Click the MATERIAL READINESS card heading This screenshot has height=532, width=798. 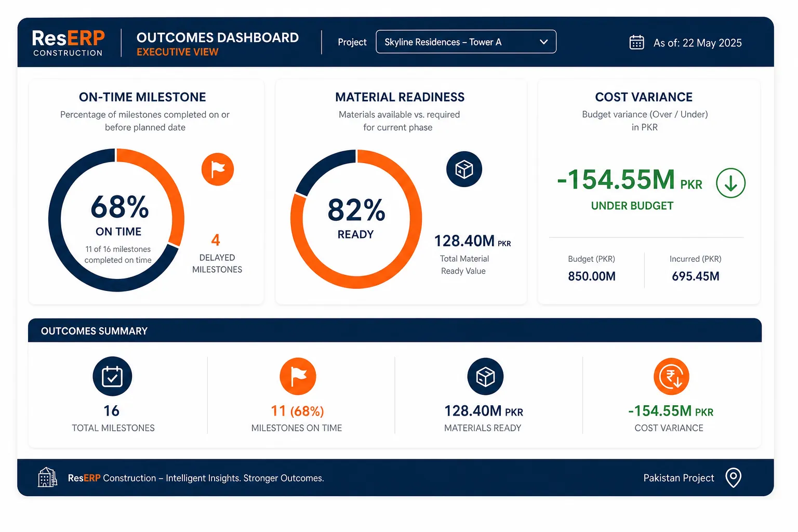point(400,97)
